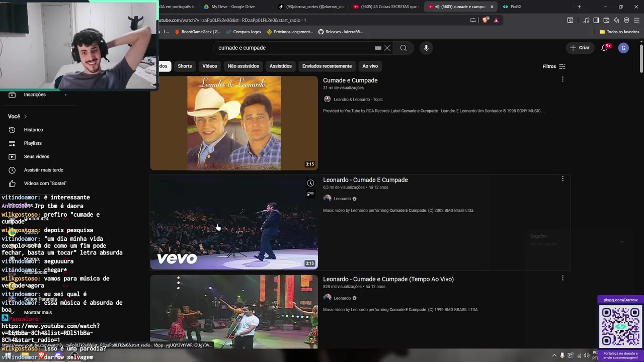Screen dimensions: 644x362
Task: Click the YouTube search magnifier button
Action: click(404, 48)
